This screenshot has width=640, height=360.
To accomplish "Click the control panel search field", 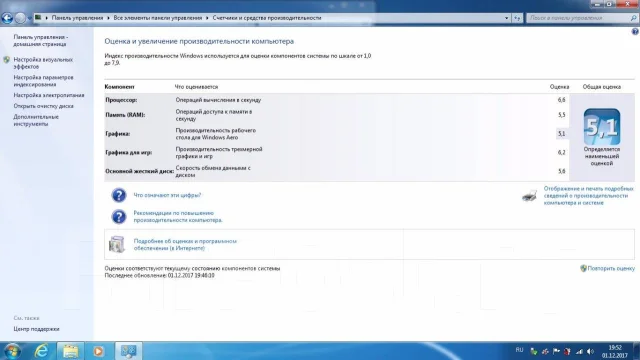I will [579, 18].
